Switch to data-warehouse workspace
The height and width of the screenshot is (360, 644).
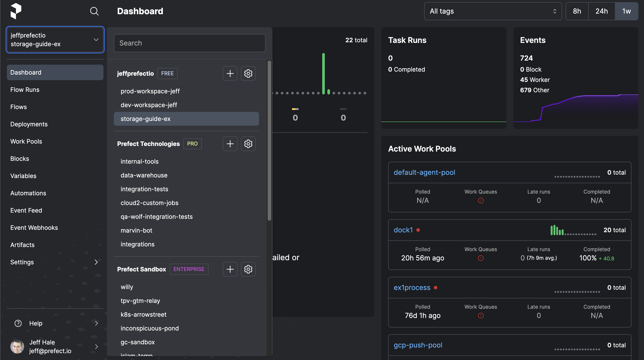pyautogui.click(x=186, y=175)
